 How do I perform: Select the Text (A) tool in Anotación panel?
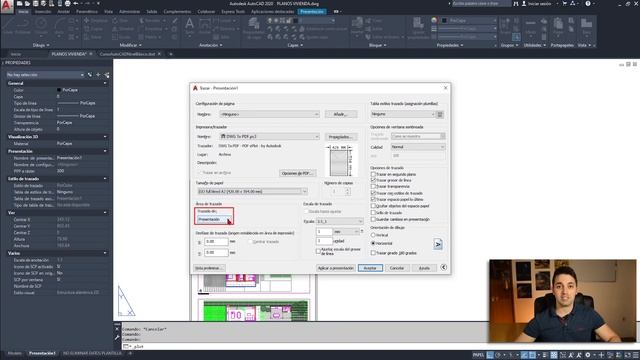189,24
